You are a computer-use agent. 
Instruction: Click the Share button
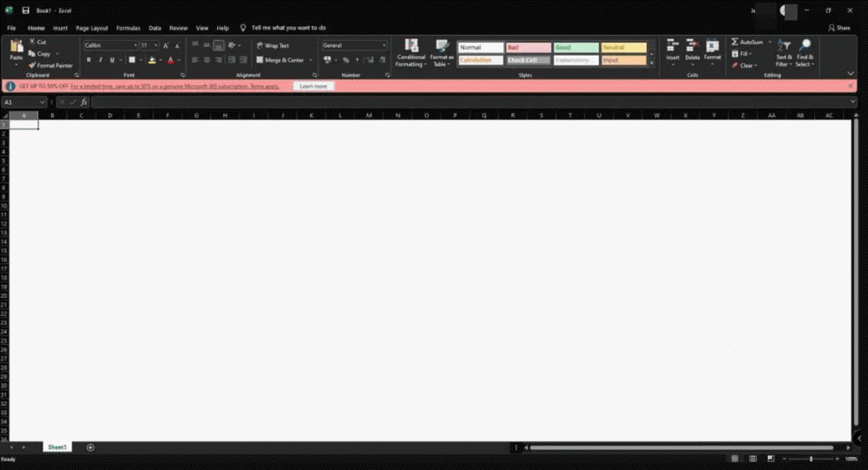[x=838, y=28]
